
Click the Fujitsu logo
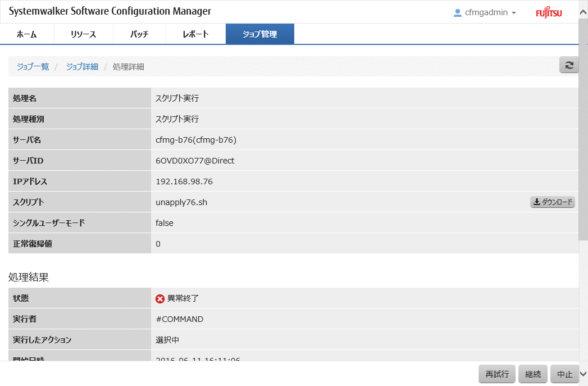[x=549, y=12]
